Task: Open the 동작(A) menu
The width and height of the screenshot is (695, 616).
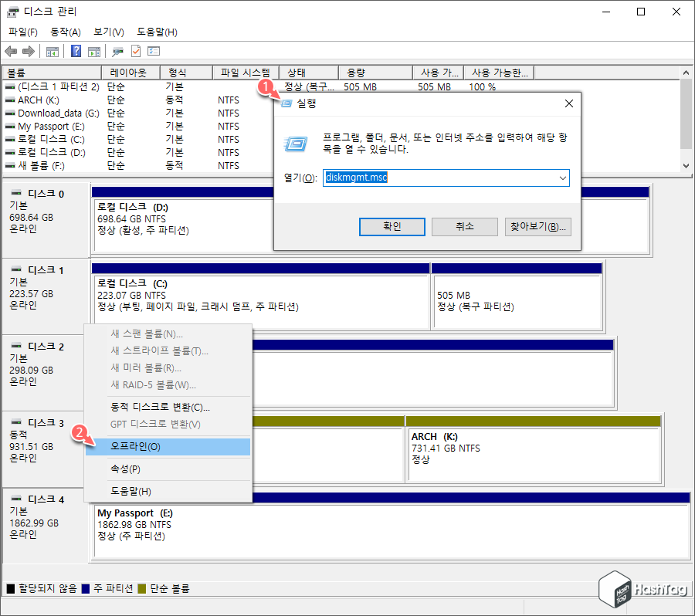Action: pos(66,32)
